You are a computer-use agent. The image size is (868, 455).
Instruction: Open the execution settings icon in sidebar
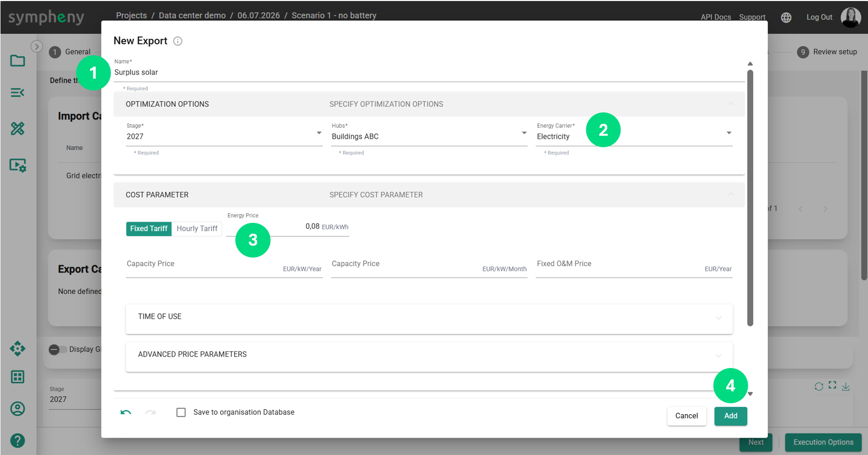(x=18, y=165)
